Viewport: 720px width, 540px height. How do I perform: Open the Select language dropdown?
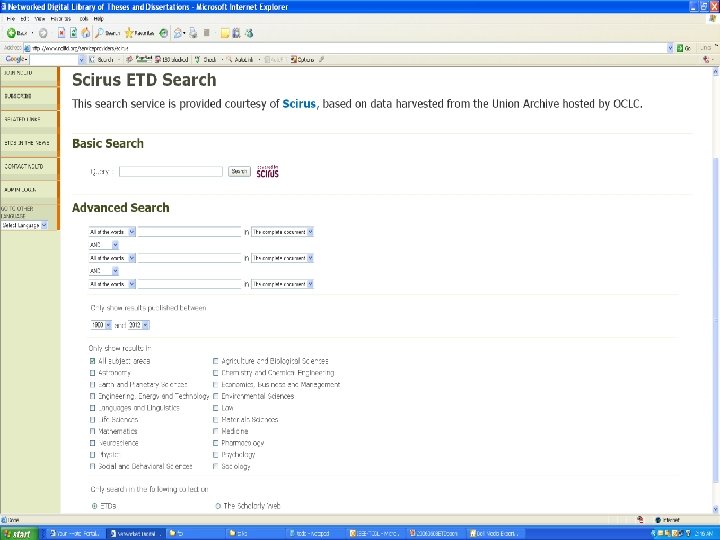[x=24, y=225]
